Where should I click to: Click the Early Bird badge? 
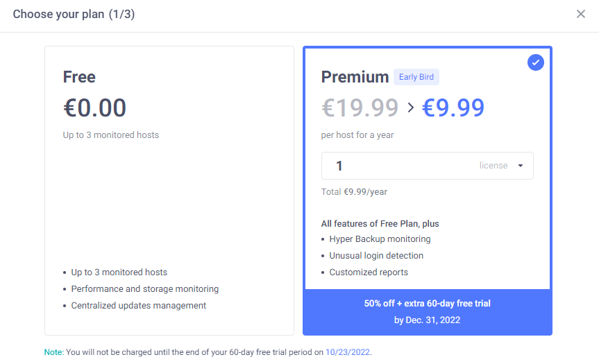(416, 77)
